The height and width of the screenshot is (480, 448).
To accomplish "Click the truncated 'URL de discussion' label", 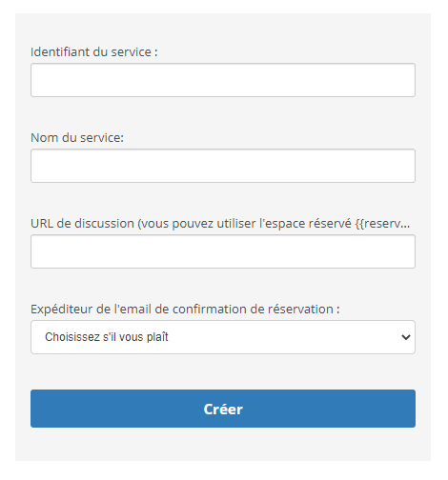I will pyautogui.click(x=220, y=224).
